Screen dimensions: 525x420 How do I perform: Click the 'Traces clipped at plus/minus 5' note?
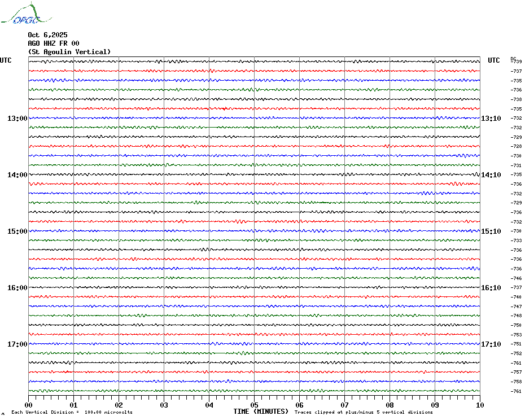[x=364, y=412]
